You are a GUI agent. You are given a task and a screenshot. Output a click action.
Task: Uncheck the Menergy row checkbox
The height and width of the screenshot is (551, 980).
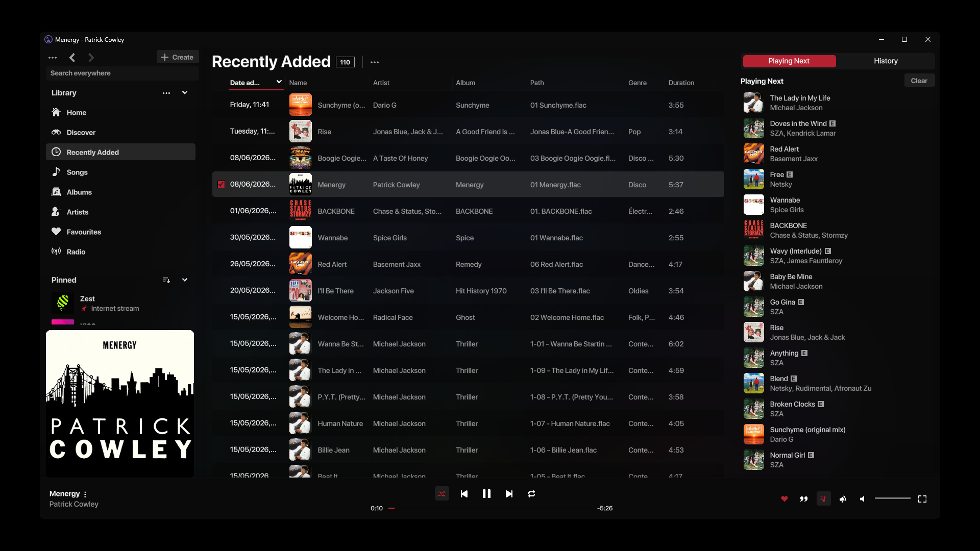222,185
